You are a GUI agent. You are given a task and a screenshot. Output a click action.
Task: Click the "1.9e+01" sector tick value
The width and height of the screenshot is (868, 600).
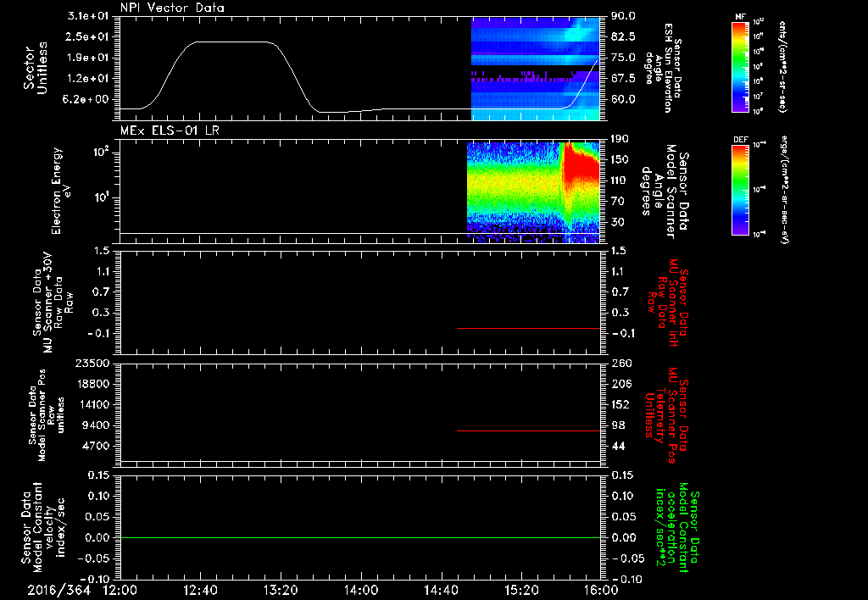click(x=88, y=58)
